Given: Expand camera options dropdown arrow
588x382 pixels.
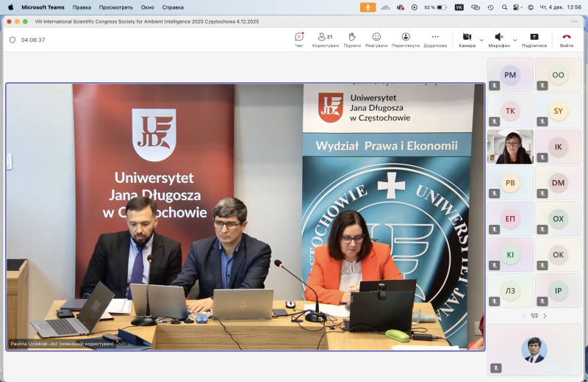Looking at the screenshot, I should click(x=481, y=40).
